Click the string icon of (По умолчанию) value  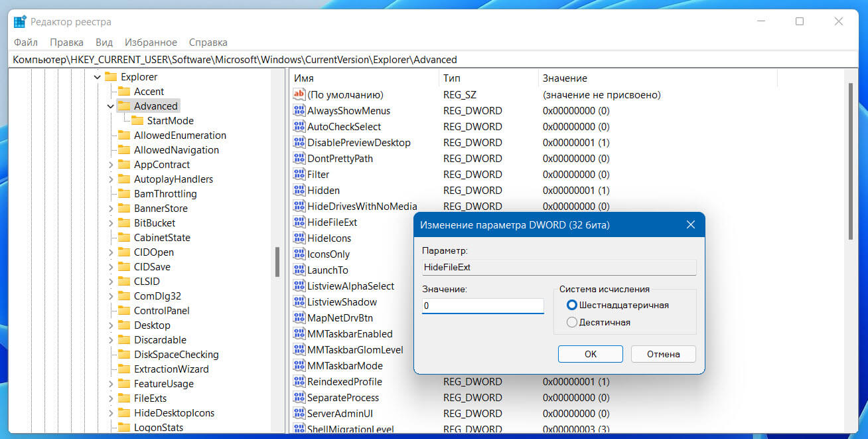pyautogui.click(x=299, y=95)
